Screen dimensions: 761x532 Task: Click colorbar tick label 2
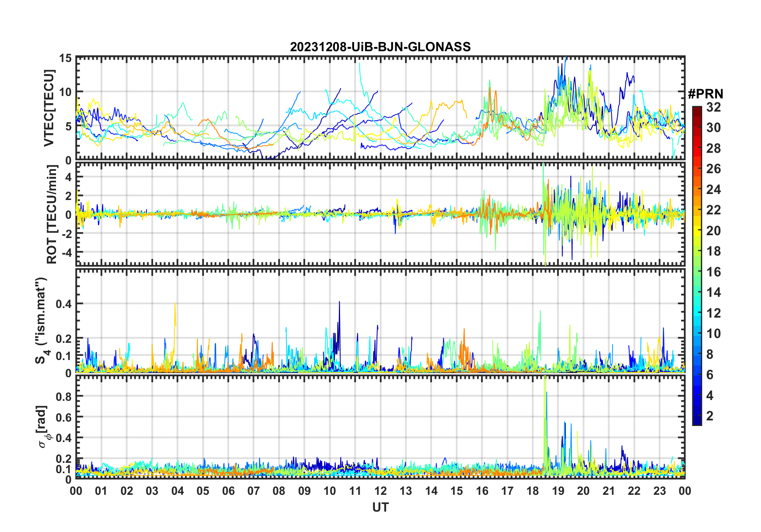coord(710,416)
